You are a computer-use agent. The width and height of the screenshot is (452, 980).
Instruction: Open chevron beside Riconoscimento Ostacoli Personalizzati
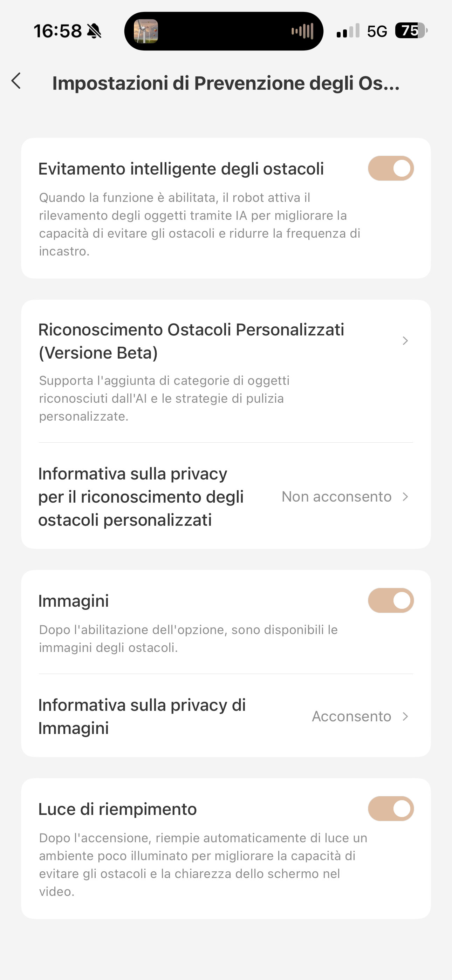[405, 340]
